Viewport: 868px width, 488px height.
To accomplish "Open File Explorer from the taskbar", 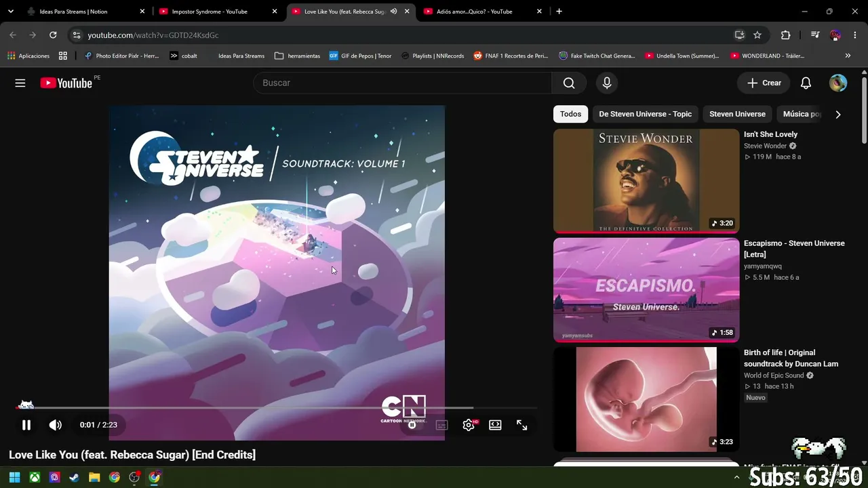I will click(x=94, y=477).
